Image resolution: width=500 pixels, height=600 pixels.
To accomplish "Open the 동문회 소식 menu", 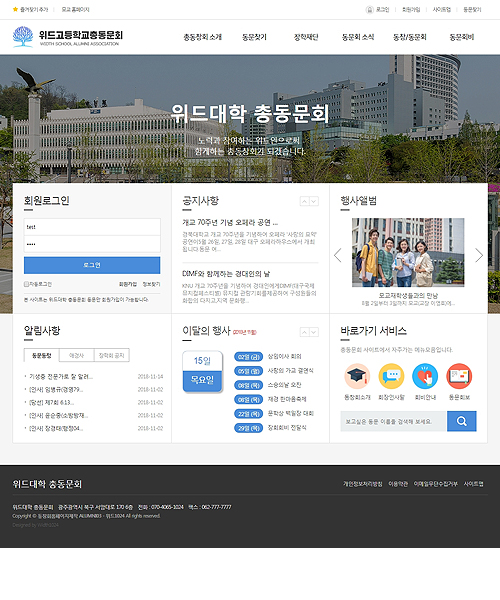I will pyautogui.click(x=358, y=37).
